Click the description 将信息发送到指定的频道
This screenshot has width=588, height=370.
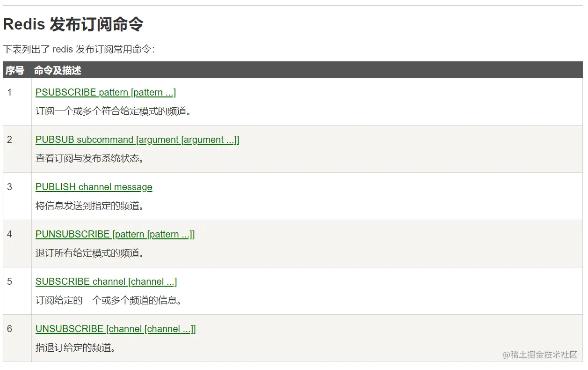coord(90,206)
